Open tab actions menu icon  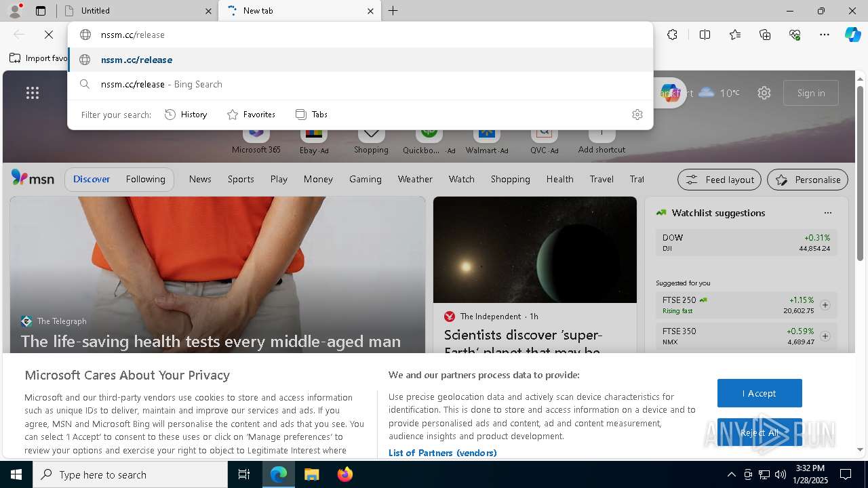(41, 11)
